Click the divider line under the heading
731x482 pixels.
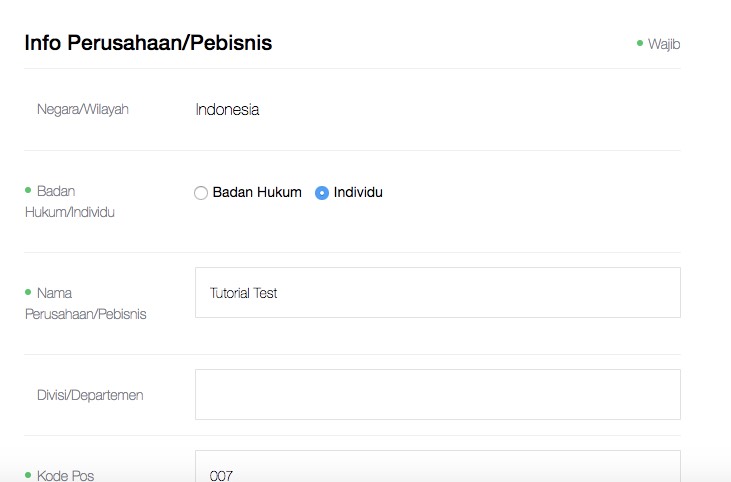[352, 68]
